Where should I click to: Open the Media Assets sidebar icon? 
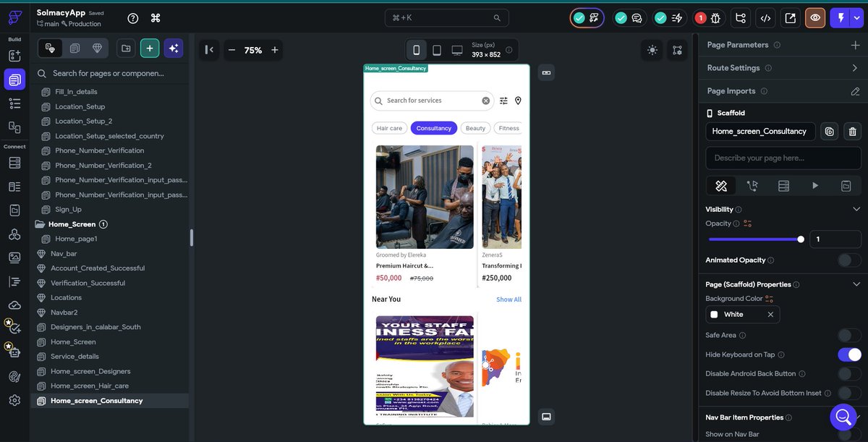pyautogui.click(x=14, y=257)
